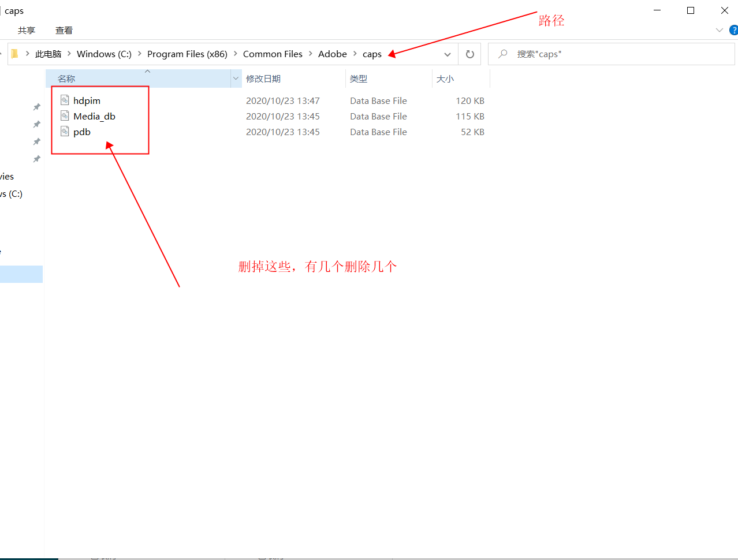
Task: Open Help with the question mark icon
Action: pos(733,30)
